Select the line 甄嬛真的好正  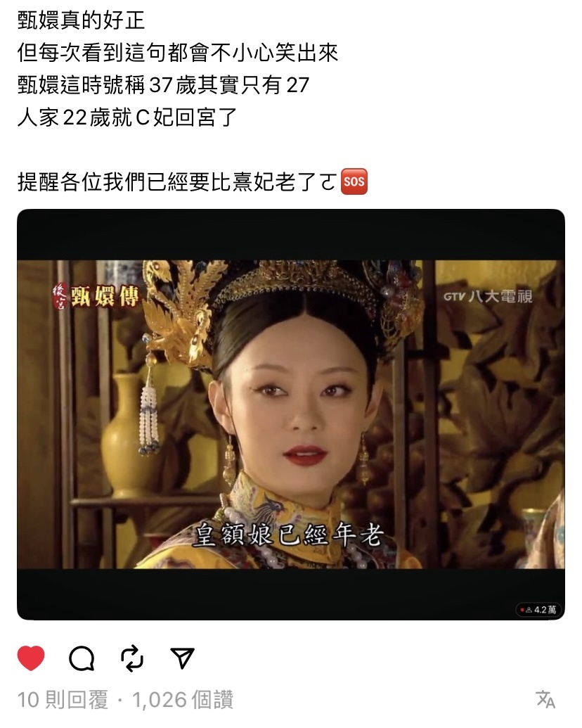pyautogui.click(x=82, y=20)
